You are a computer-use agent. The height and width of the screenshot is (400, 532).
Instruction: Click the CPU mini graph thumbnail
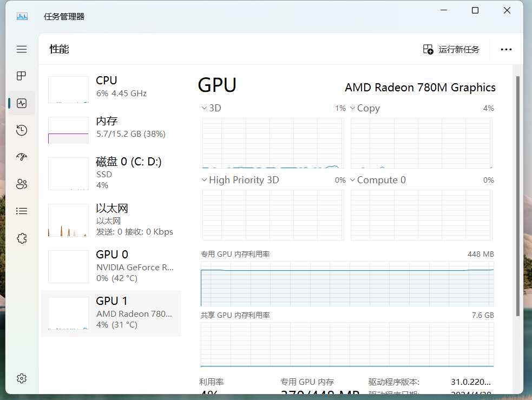tap(68, 90)
